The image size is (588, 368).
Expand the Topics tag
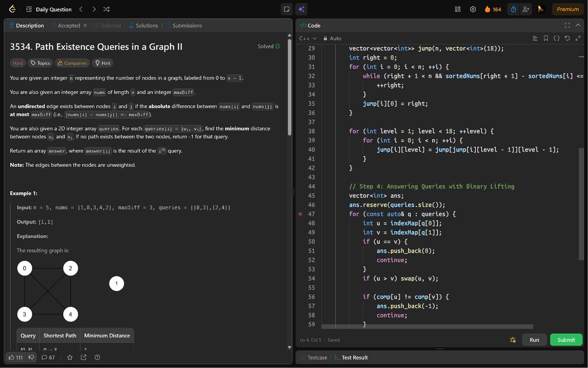39,63
